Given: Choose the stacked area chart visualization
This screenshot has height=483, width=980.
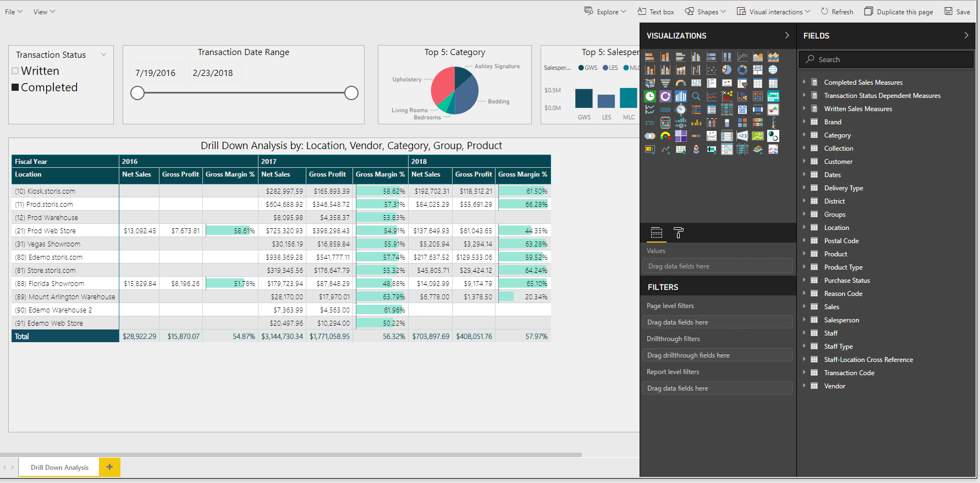Looking at the screenshot, I should tap(773, 57).
